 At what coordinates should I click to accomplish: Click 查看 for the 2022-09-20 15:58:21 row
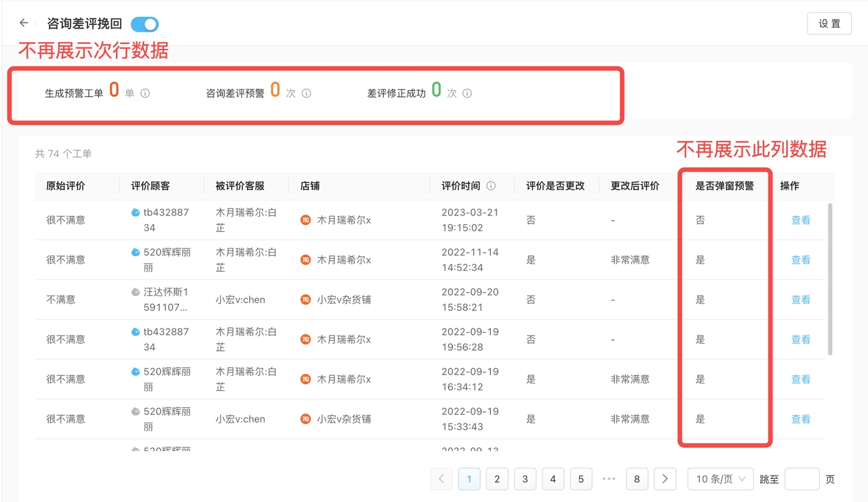coord(801,300)
